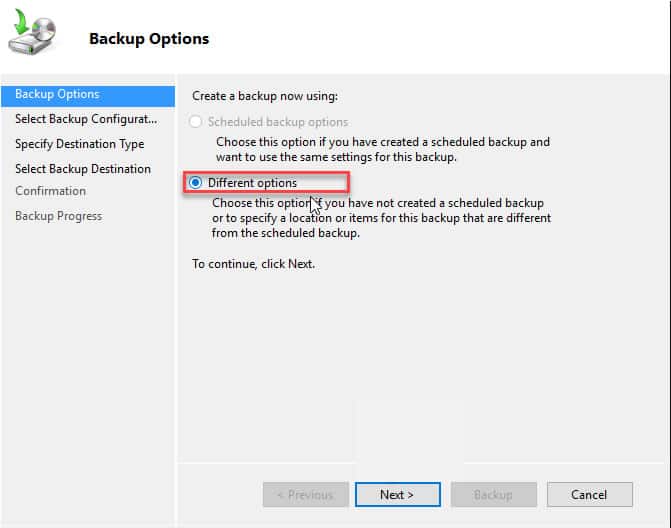Click the Scheduled backup options label text
Screen dimensions: 671x528
click(x=278, y=122)
